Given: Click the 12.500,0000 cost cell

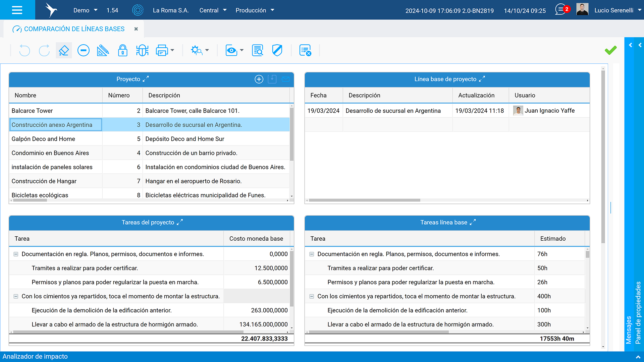Looking at the screenshot, I should tap(257, 268).
